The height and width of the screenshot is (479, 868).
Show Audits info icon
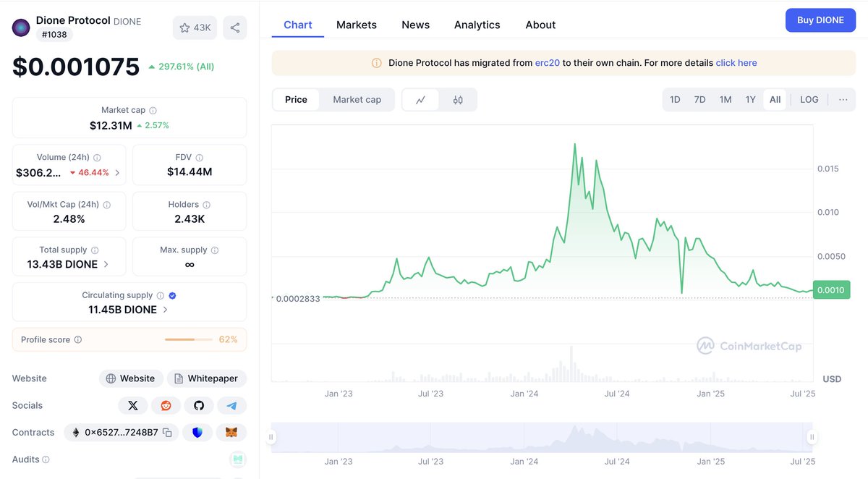coord(46,459)
